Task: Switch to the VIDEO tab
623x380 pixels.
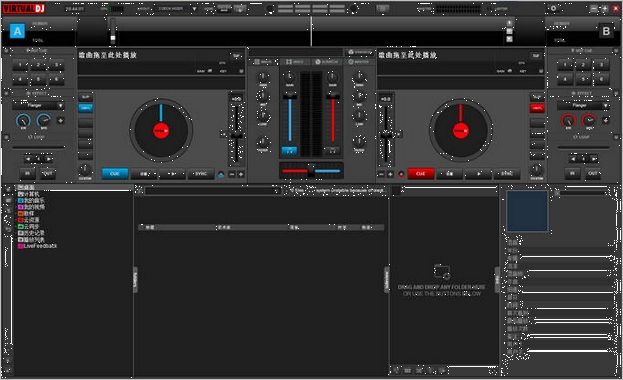Action: point(295,62)
